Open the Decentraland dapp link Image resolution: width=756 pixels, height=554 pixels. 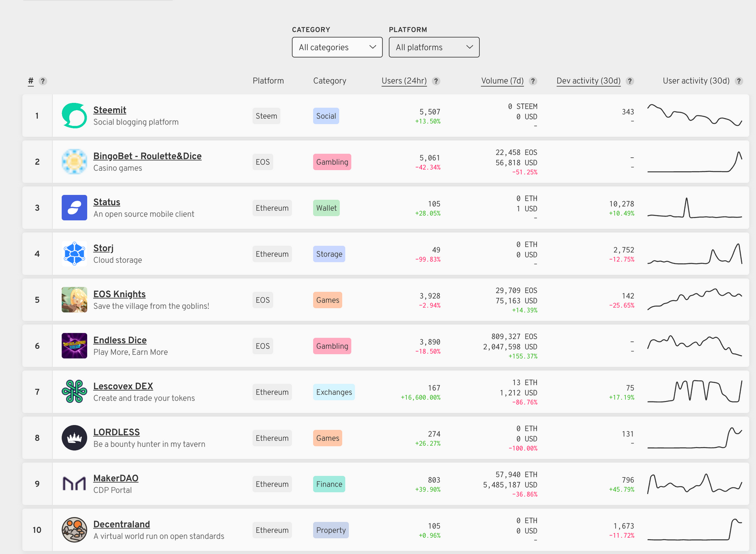[x=122, y=524]
